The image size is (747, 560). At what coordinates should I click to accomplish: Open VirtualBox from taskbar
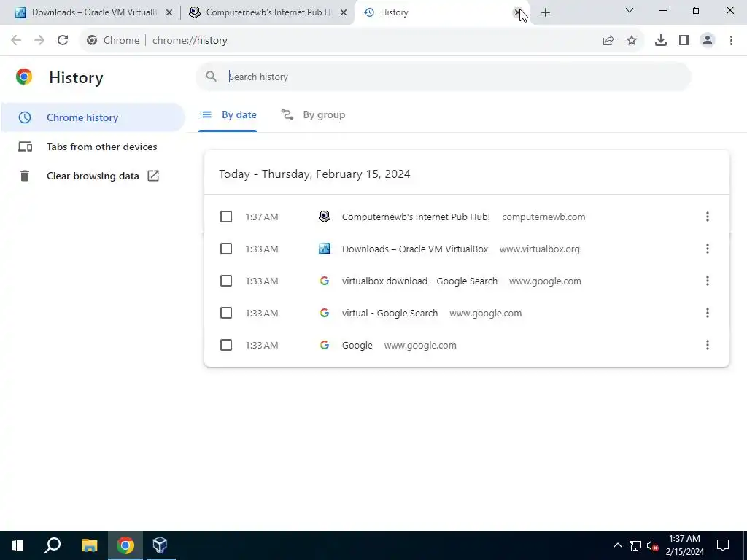point(160,545)
